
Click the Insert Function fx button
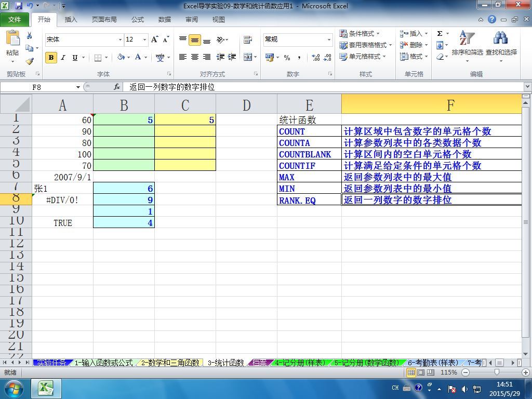(117, 87)
